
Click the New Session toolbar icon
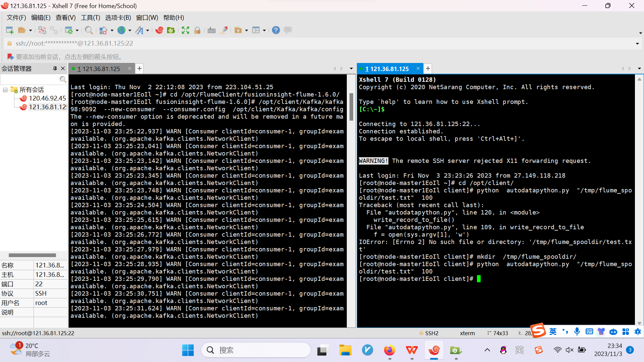10,30
